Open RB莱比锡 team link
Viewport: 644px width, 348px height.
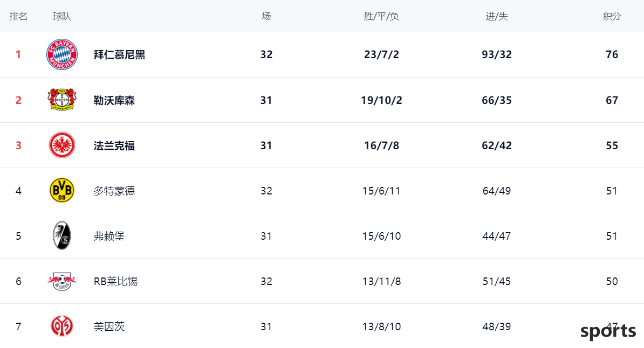[x=115, y=281]
